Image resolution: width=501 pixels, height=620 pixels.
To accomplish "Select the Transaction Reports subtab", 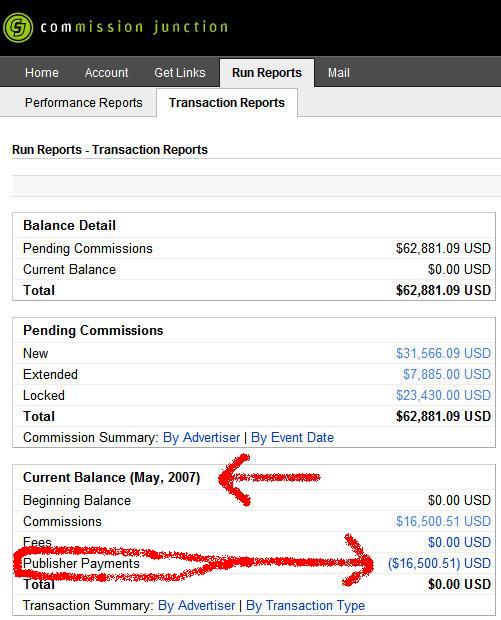I will click(x=227, y=103).
